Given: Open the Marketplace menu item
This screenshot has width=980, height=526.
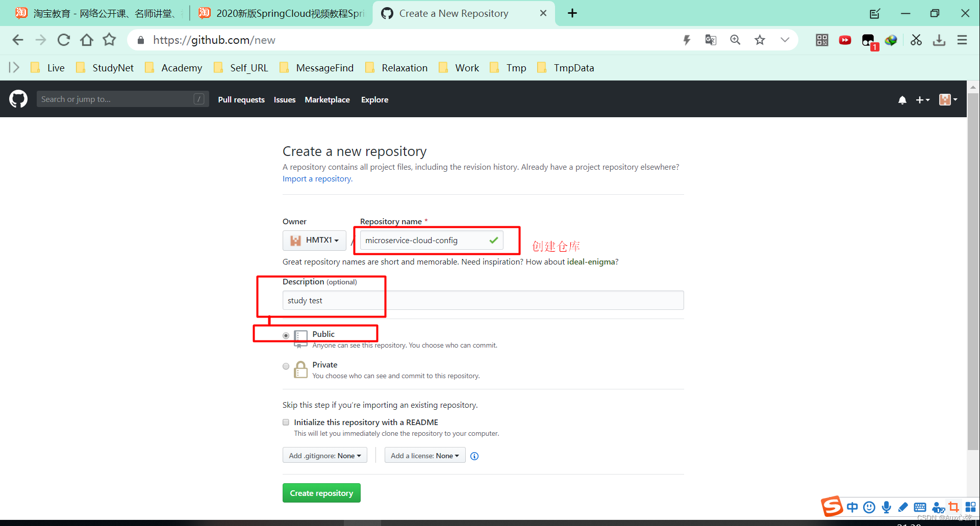Looking at the screenshot, I should [x=327, y=99].
